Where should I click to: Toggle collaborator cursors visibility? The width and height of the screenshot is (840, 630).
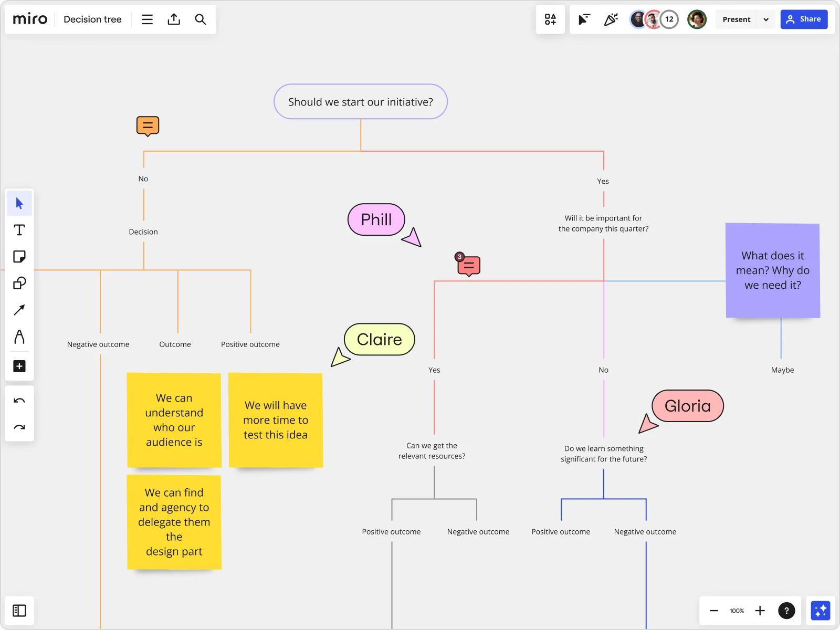[584, 19]
